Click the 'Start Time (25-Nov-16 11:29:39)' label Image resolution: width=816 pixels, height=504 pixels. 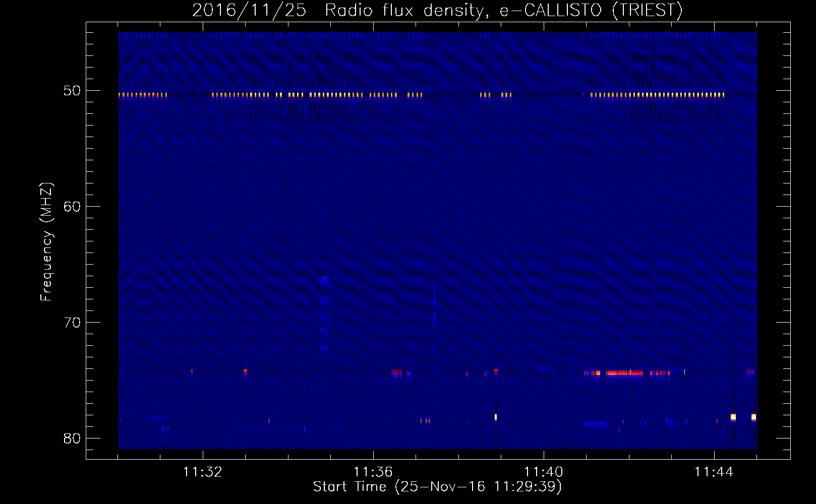point(437,487)
